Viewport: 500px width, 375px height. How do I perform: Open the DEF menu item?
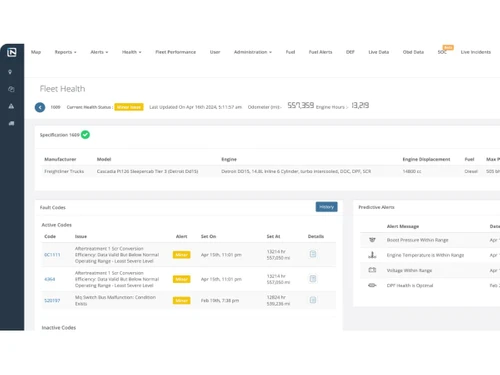(350, 52)
